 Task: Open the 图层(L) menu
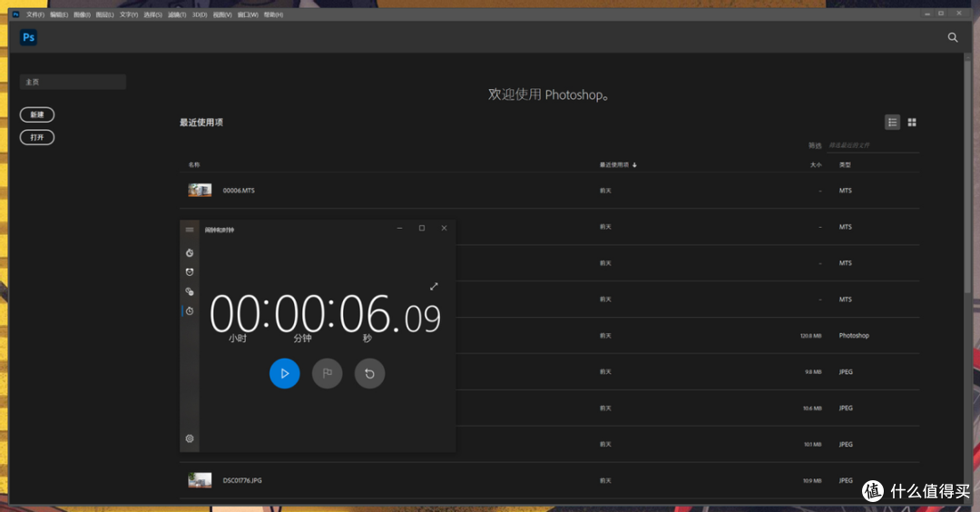point(104,15)
